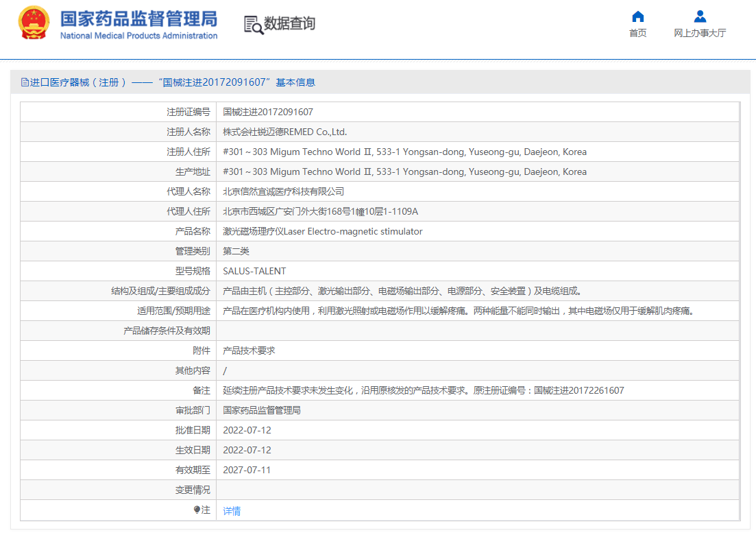
Task: Click the 生产地址 label
Action: [x=193, y=171]
